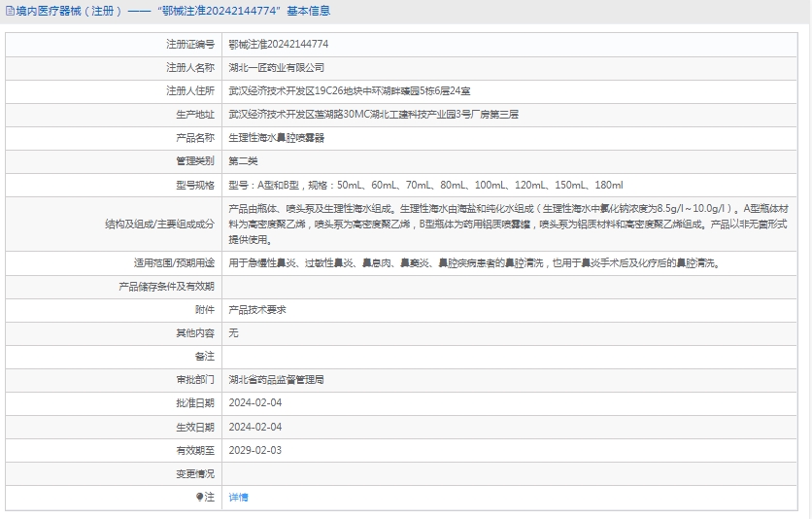
Task: Click the 变更情况 row label
Action: coord(194,473)
